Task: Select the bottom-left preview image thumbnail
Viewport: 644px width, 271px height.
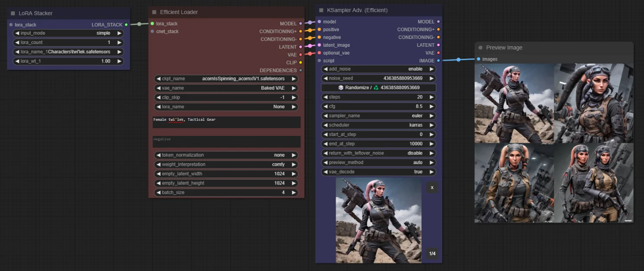Action: coord(514,183)
